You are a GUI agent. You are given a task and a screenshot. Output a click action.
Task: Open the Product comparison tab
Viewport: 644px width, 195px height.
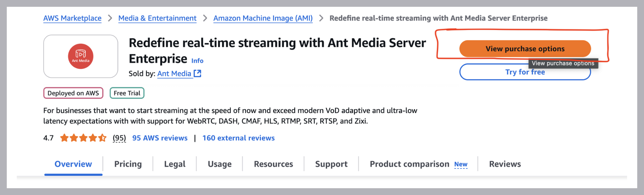[409, 164]
